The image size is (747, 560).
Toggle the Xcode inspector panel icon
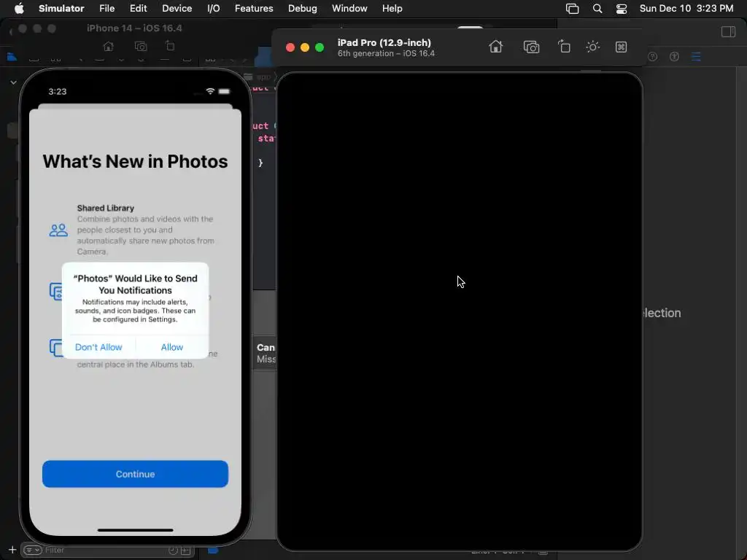[x=729, y=32]
